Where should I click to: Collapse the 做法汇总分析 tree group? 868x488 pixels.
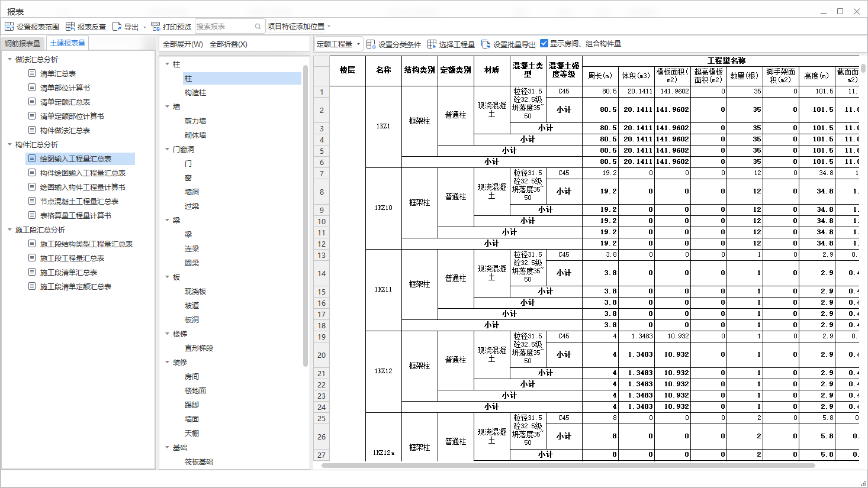(x=9, y=59)
